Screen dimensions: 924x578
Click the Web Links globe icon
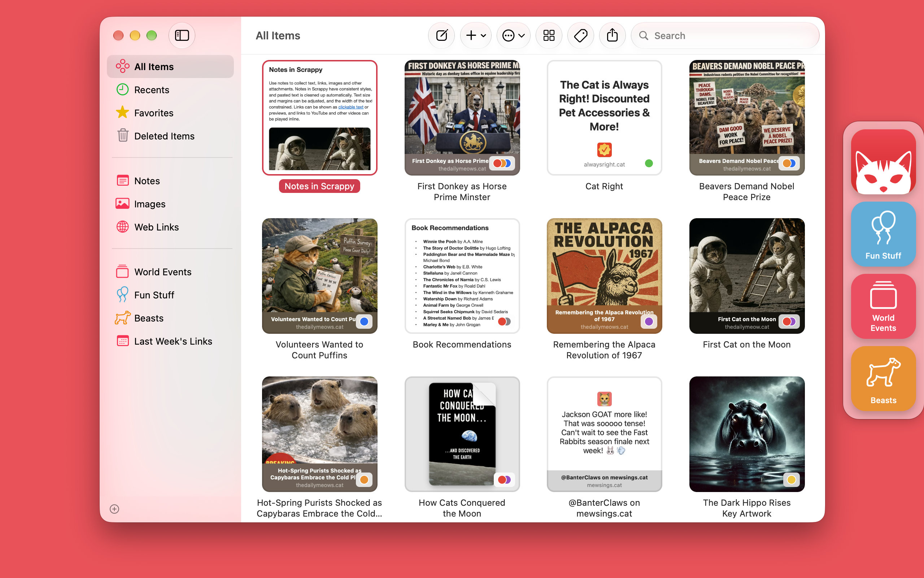tap(123, 227)
